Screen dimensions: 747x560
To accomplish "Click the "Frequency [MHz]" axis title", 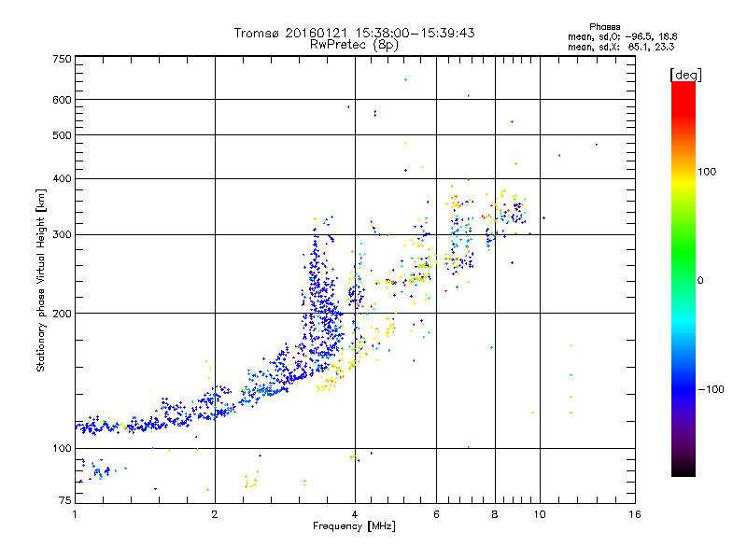I will [354, 526].
